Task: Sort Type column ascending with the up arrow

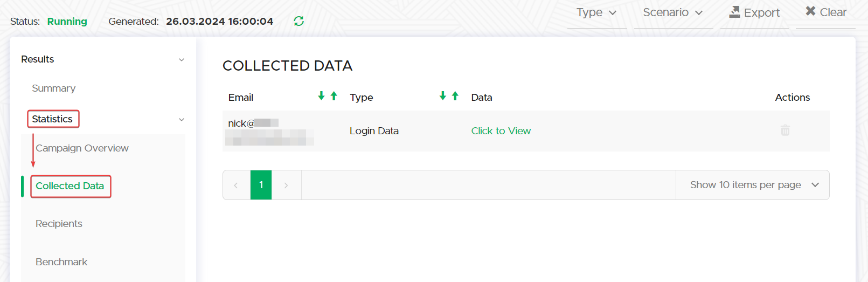Action: (455, 96)
